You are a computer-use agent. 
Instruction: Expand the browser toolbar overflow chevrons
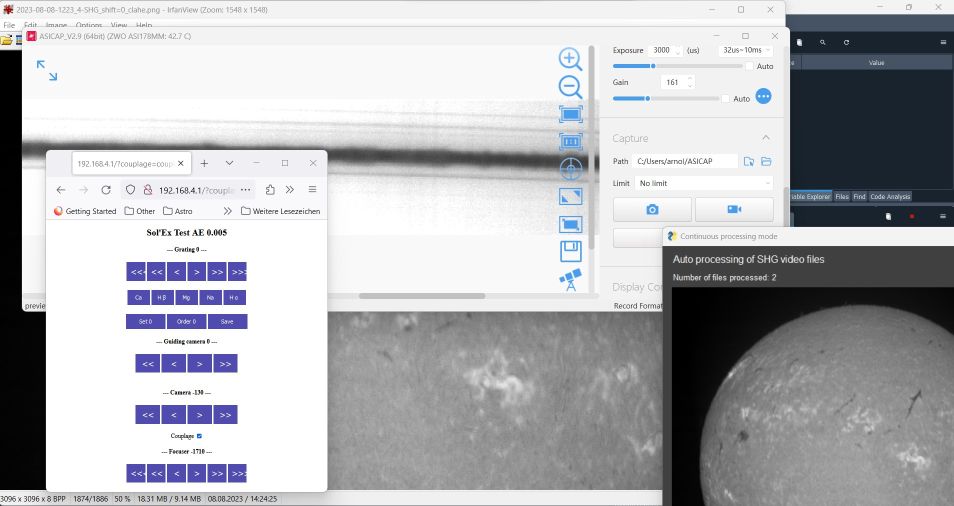(x=290, y=190)
